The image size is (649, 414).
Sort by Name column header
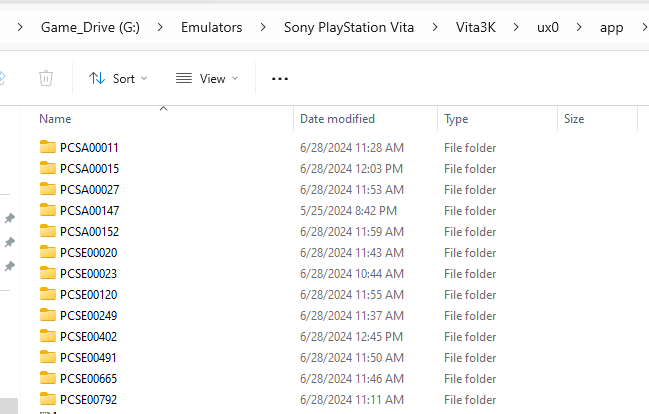[55, 119]
